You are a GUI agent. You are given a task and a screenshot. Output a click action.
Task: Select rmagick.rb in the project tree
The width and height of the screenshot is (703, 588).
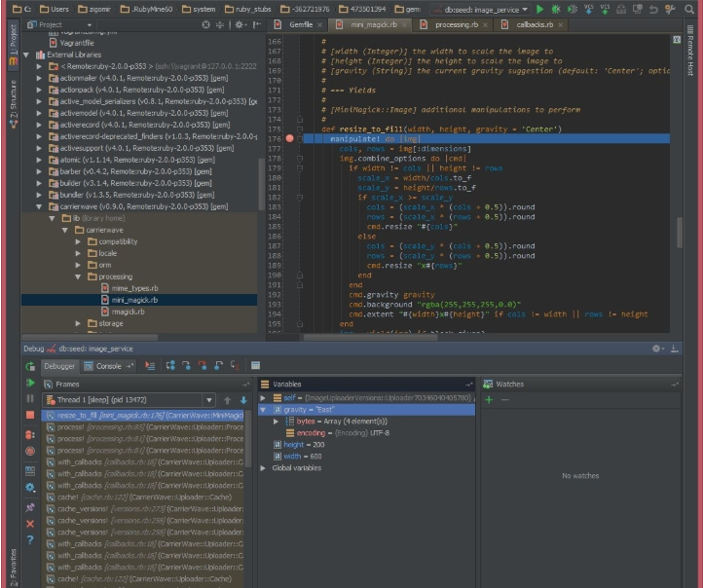tap(128, 312)
